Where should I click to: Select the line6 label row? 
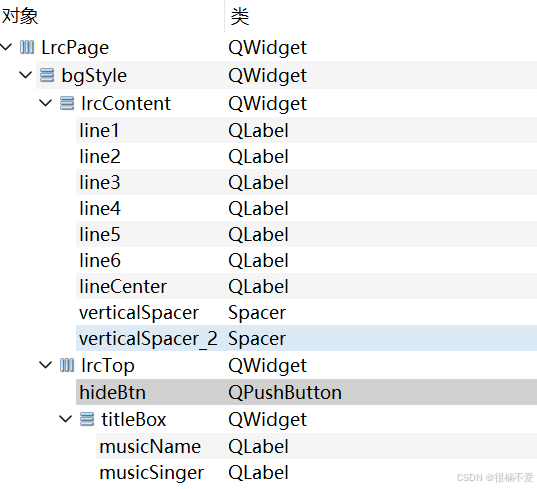pyautogui.click(x=307, y=260)
